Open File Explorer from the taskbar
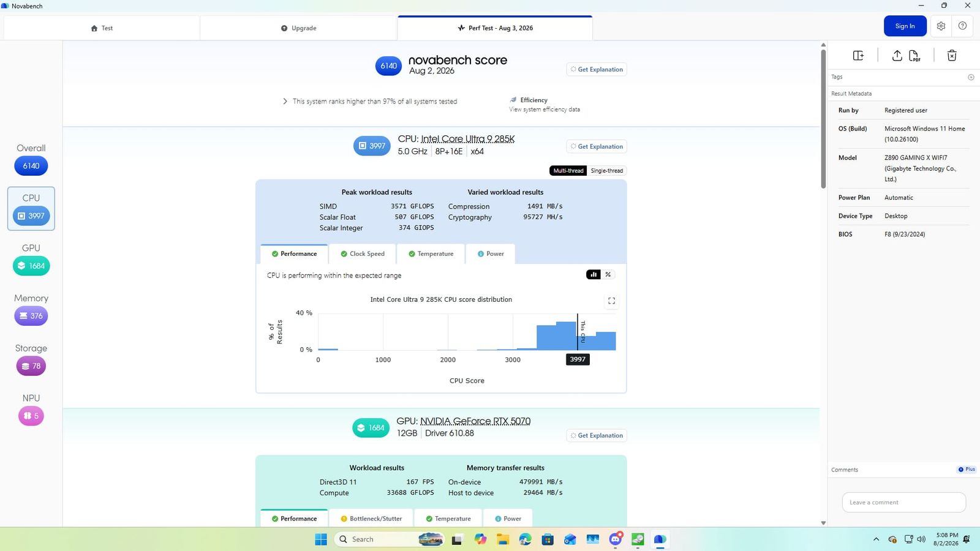 coord(503,539)
